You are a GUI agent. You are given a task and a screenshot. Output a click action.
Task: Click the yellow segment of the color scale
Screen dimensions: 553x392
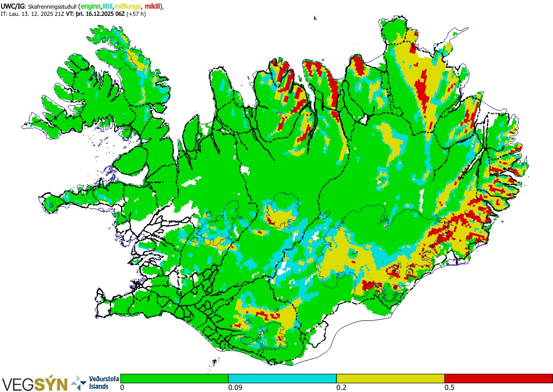pyautogui.click(x=390, y=378)
